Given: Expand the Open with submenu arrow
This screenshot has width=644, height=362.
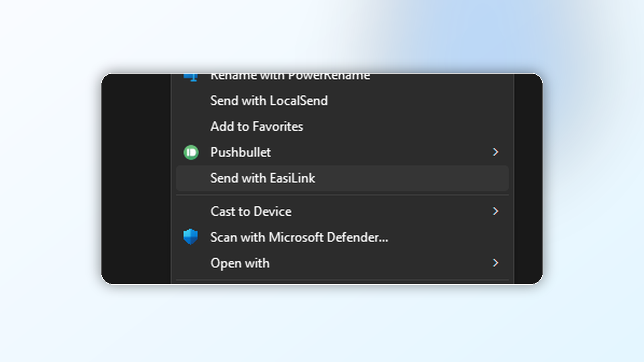Looking at the screenshot, I should pos(495,263).
